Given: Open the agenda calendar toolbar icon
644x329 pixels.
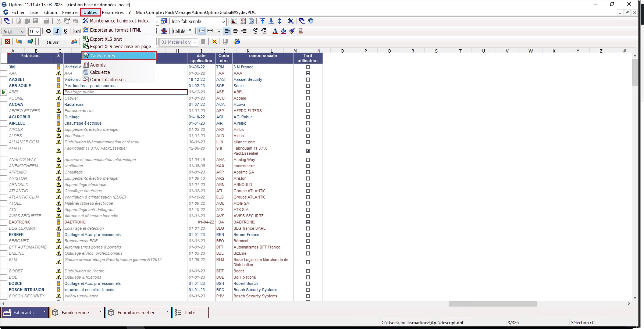Looking at the screenshot, I should (x=243, y=21).
